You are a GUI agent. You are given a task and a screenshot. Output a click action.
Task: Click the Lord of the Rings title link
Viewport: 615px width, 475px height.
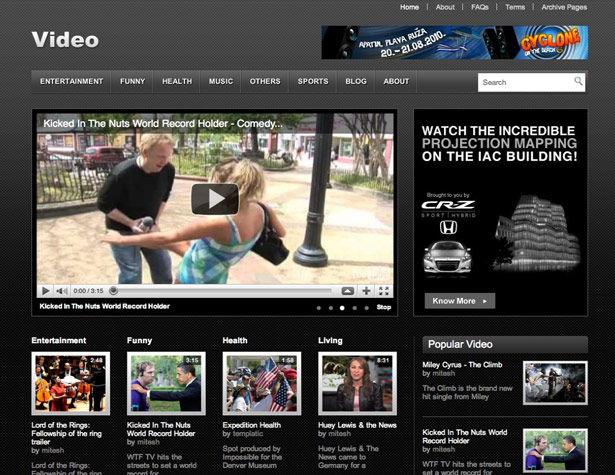pos(66,433)
